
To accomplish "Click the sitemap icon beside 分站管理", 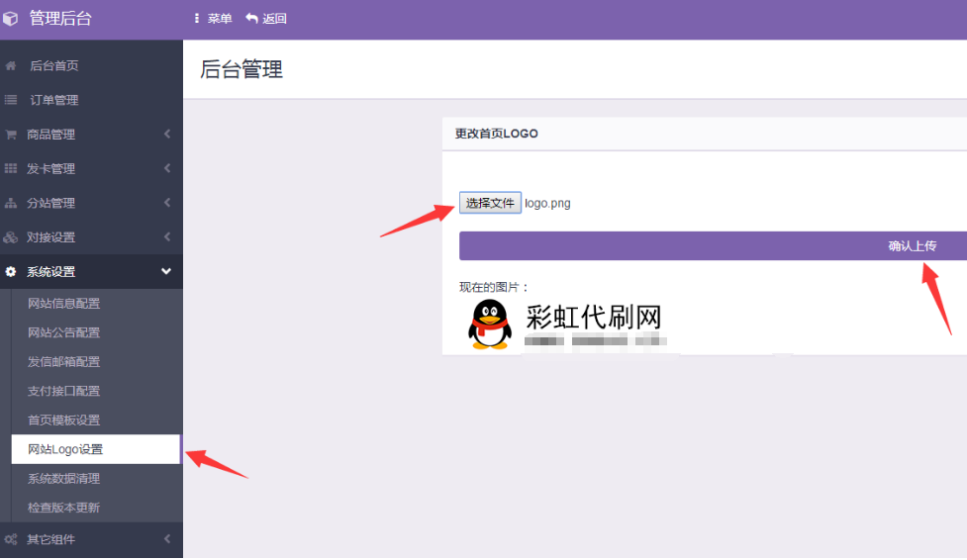I will click(x=11, y=204).
